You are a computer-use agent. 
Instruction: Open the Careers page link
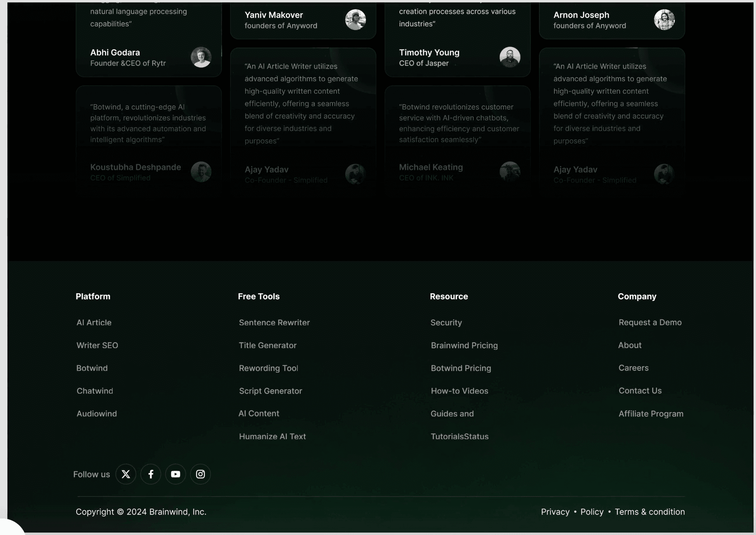(634, 368)
